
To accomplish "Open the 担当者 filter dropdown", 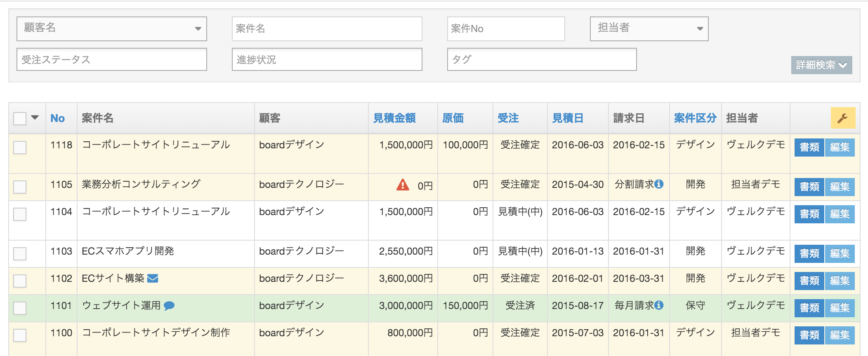I will point(649,29).
